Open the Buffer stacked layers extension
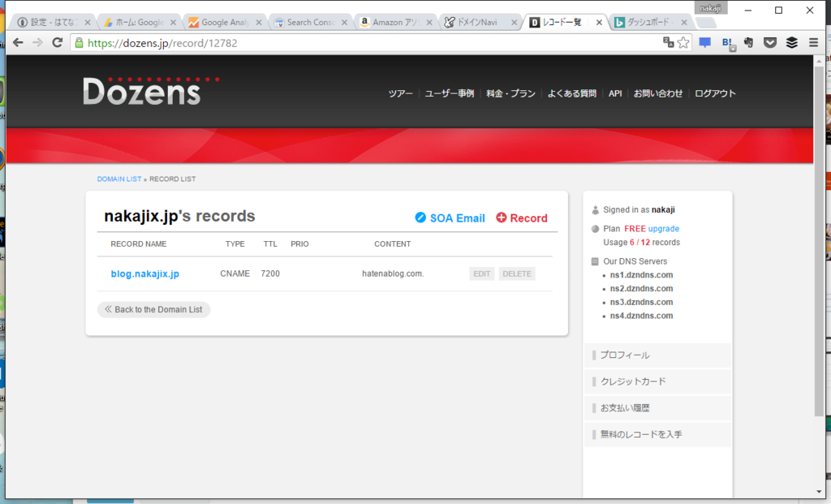This screenshot has height=504, width=831. point(792,43)
